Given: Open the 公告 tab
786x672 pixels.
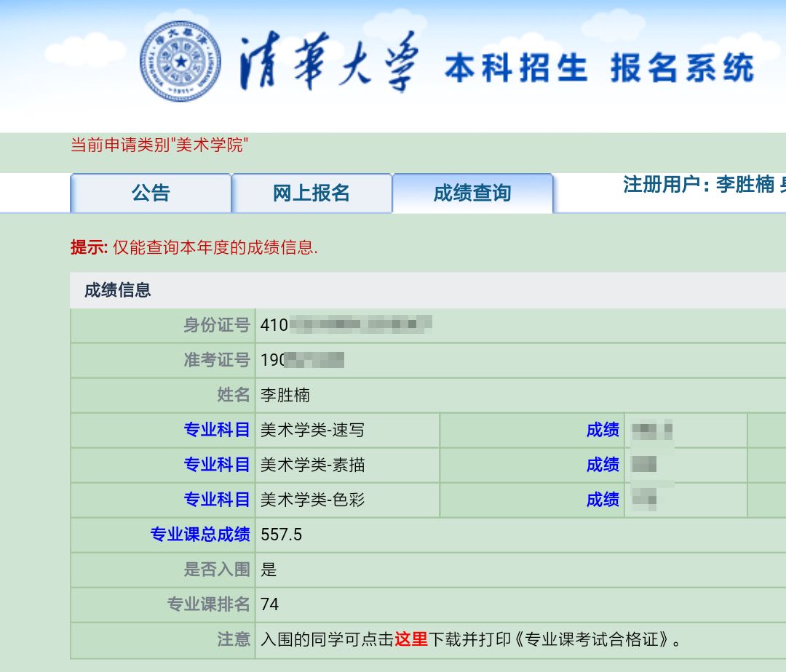Looking at the screenshot, I should point(151,193).
